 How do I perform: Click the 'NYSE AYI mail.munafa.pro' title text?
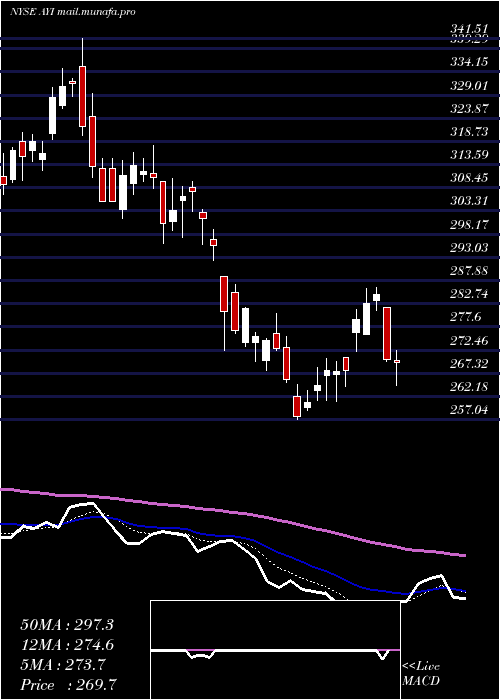73,12
